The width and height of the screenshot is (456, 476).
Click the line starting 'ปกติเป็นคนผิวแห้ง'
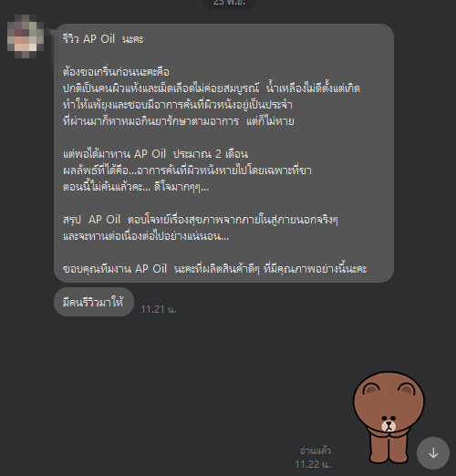coord(212,88)
